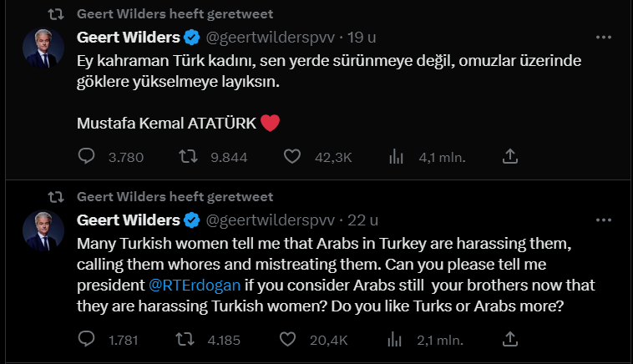Viewport: 633px width, 364px height.
Task: Open more options on the first tweet
Action: (x=604, y=38)
